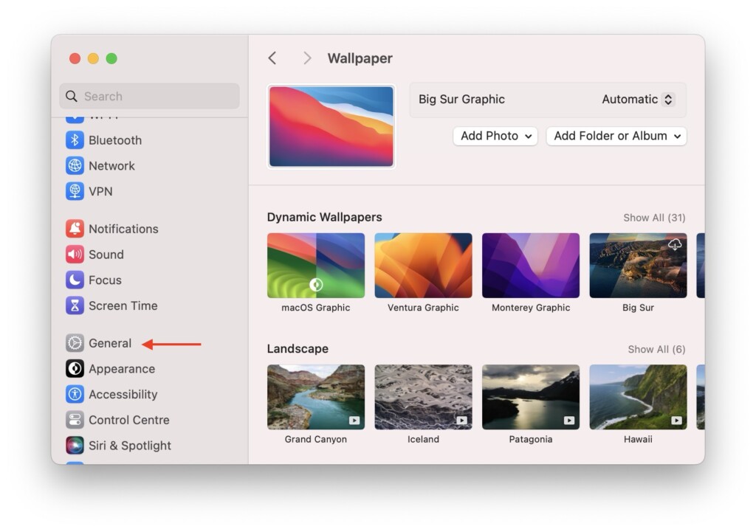Click the Sound speaker icon
This screenshot has height=532, width=756.
(75, 255)
